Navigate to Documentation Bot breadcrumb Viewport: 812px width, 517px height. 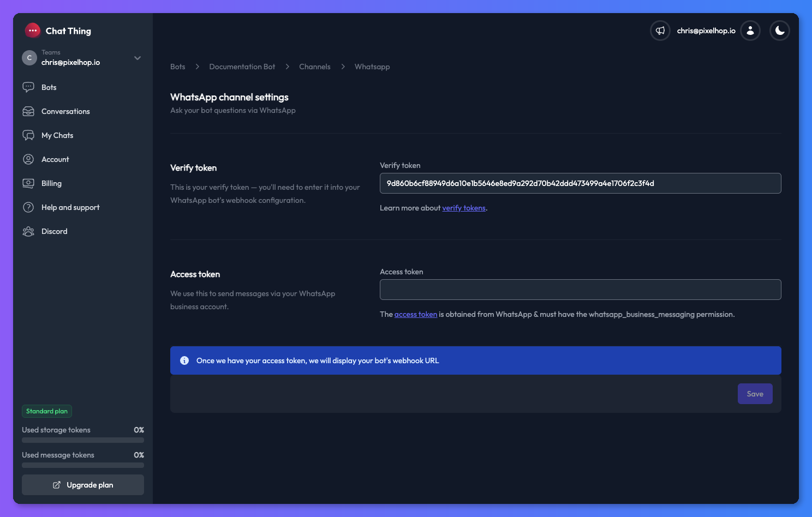coord(242,67)
